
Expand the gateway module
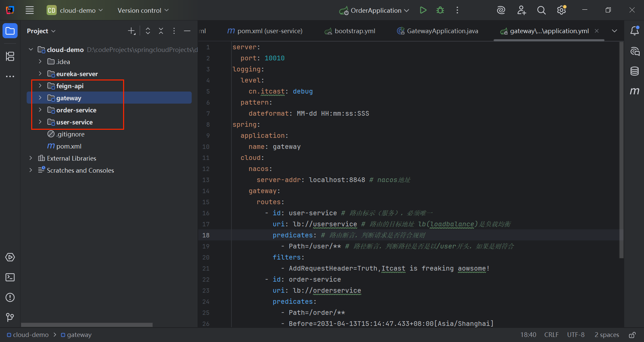point(40,98)
